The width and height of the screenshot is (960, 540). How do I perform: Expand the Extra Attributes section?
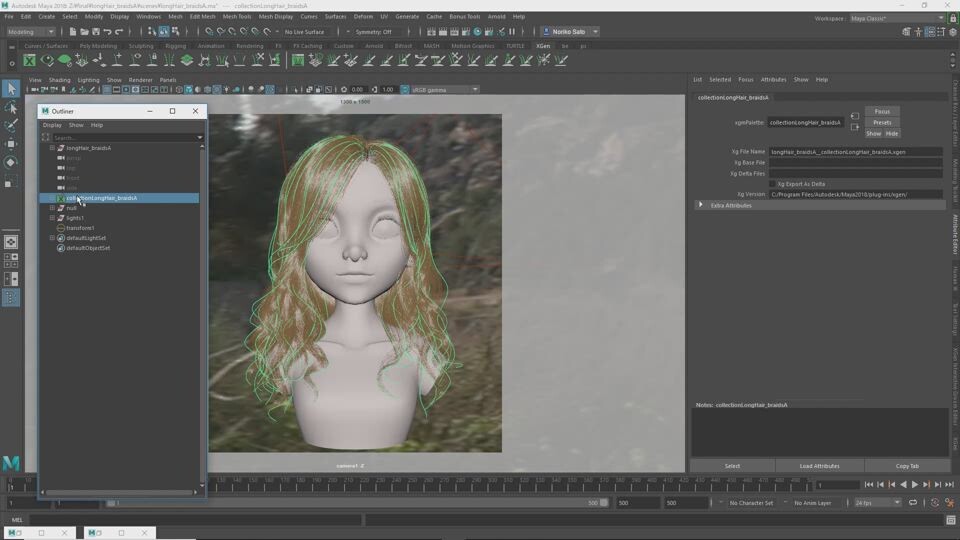click(x=701, y=205)
